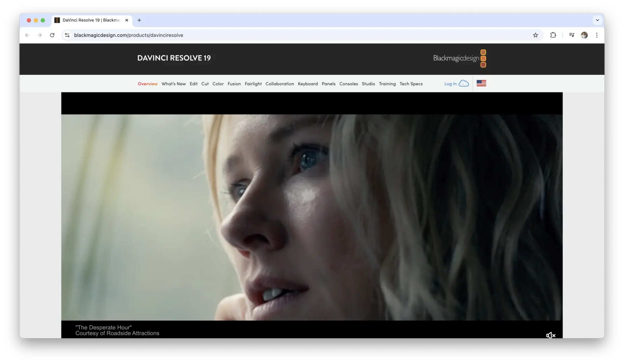This screenshot has width=624, height=364.
Task: Click the Blackmagic cloud icon
Action: click(x=464, y=84)
